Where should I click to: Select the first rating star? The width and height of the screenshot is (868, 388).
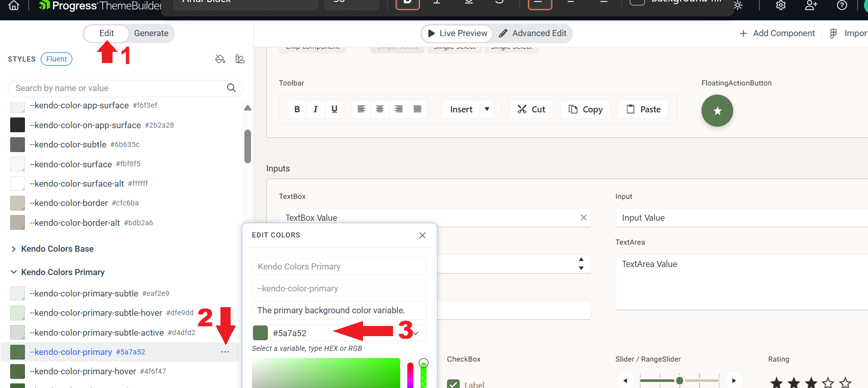(x=776, y=382)
